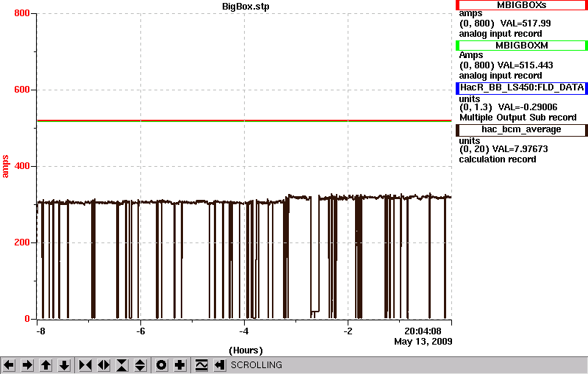Click the SCROLLING status label

[256, 365]
